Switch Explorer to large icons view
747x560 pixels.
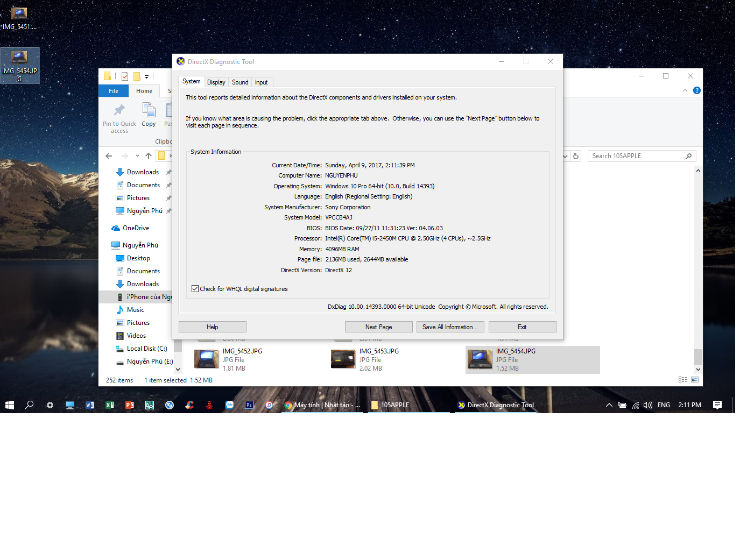coord(695,380)
